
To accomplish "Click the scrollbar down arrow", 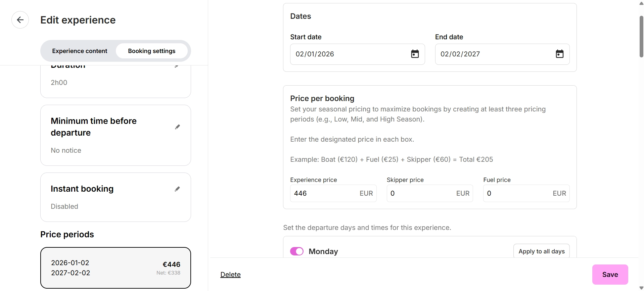I will (x=641, y=288).
